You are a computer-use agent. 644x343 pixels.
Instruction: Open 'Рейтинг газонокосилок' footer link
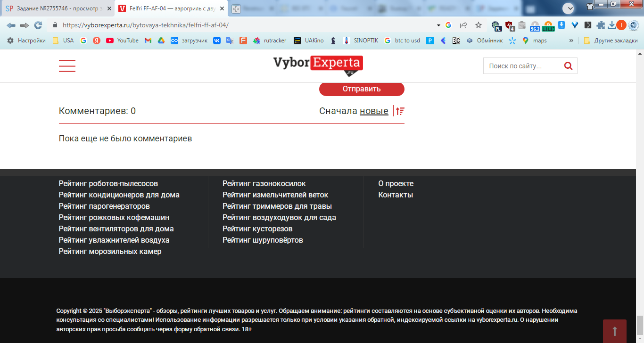(264, 184)
